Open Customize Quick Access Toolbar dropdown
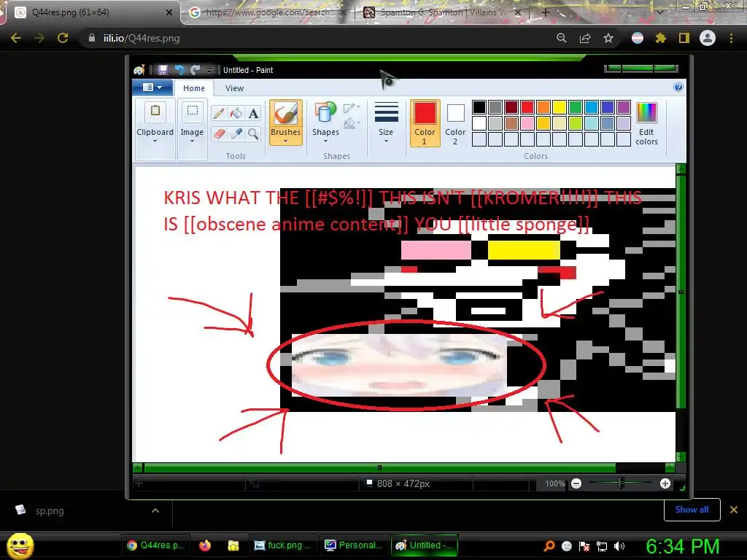This screenshot has width=747, height=560. pyautogui.click(x=209, y=71)
